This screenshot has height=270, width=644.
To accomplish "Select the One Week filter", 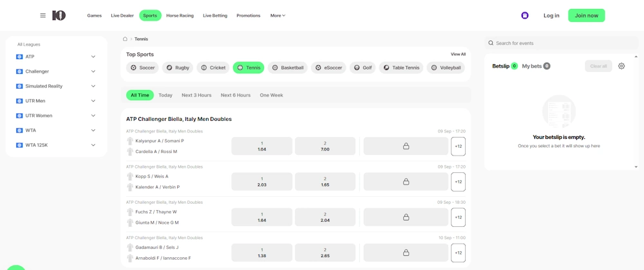I will [x=272, y=95].
